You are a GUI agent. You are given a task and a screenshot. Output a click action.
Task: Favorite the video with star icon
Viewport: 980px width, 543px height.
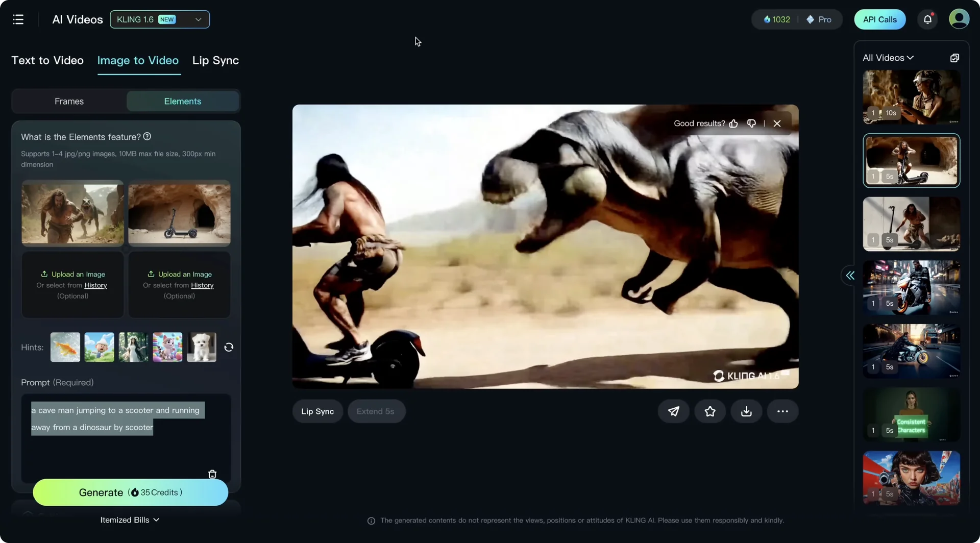[709, 411]
